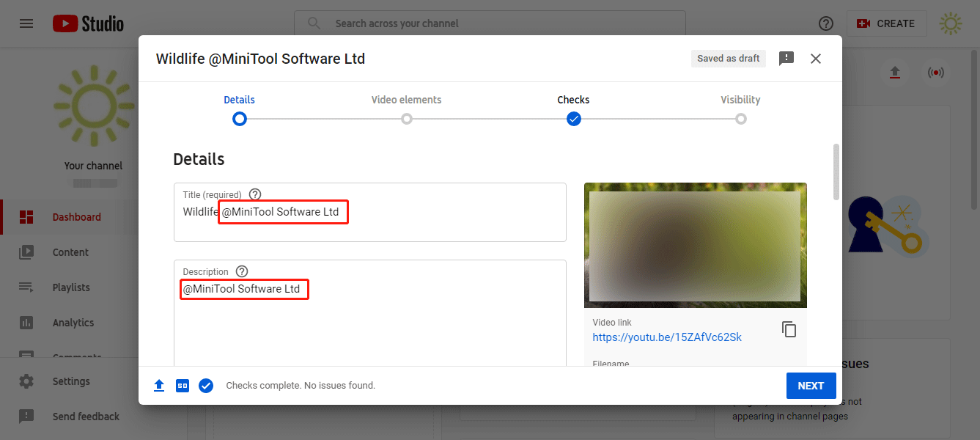Open the YouTube Studio help icon
The width and height of the screenshot is (980, 440).
[x=825, y=23]
